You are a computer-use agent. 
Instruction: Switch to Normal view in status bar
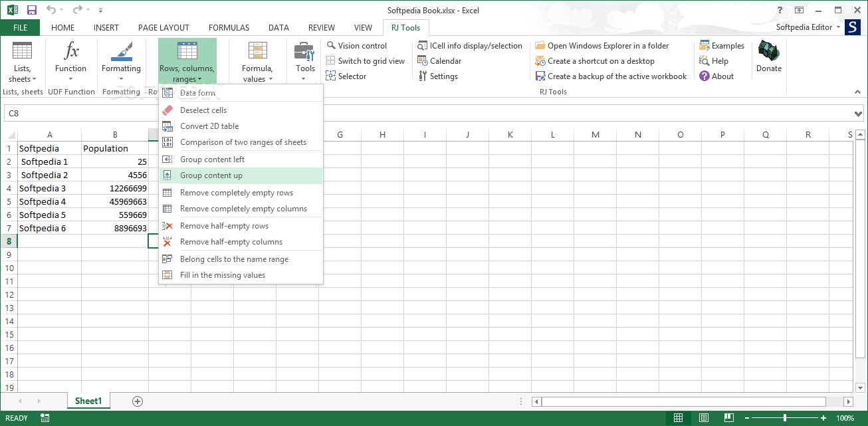pyautogui.click(x=678, y=418)
